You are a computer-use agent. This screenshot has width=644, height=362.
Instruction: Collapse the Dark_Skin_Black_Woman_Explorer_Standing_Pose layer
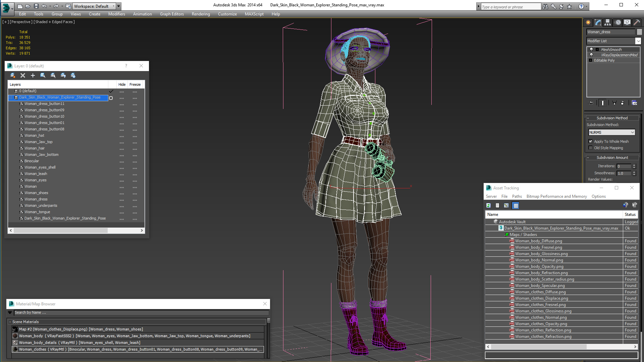click(x=11, y=98)
